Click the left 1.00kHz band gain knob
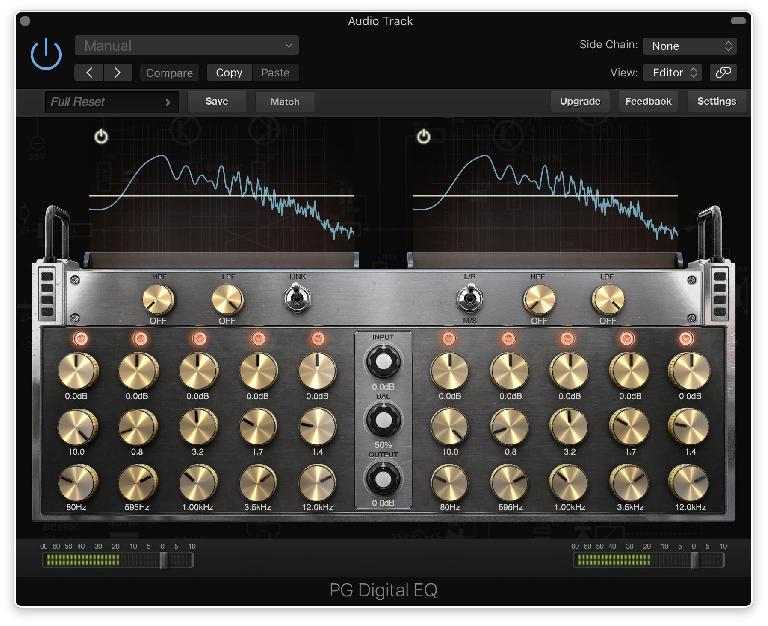Image resolution: width=768 pixels, height=626 pixels. tap(198, 371)
